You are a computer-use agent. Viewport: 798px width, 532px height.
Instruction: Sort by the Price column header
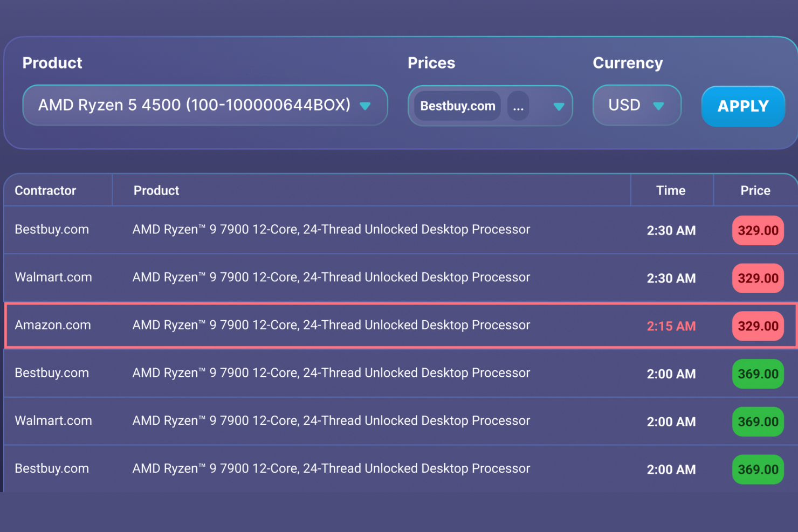pyautogui.click(x=755, y=190)
